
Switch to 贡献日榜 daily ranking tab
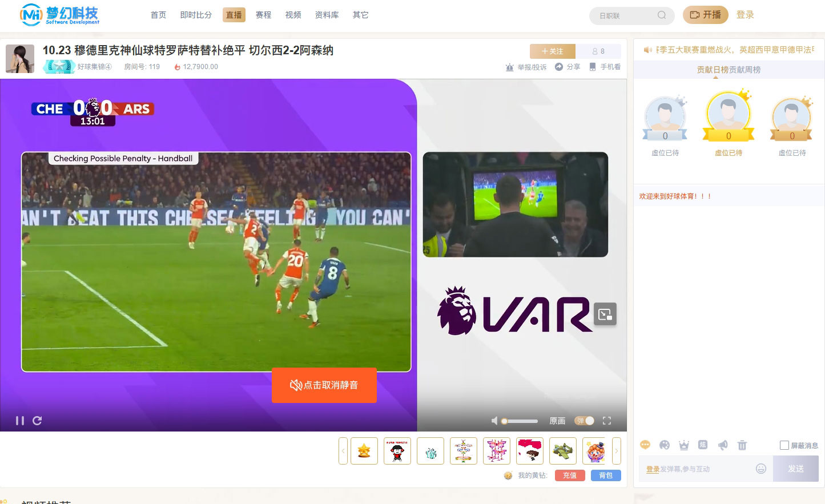coord(713,70)
